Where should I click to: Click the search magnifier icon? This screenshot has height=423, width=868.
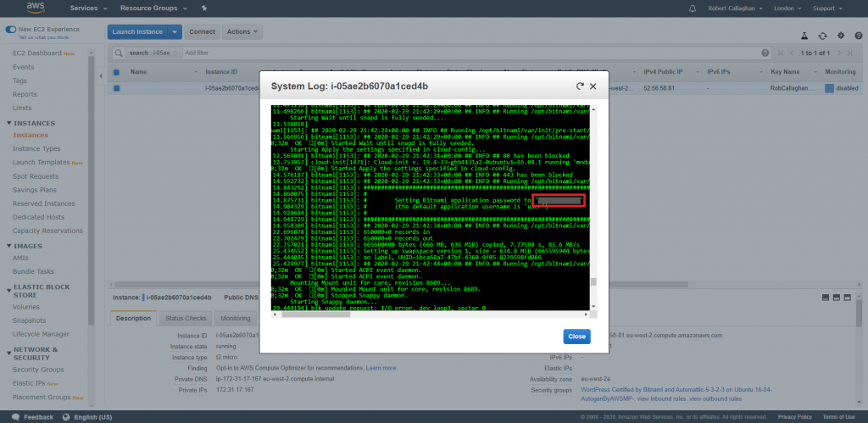[x=119, y=53]
